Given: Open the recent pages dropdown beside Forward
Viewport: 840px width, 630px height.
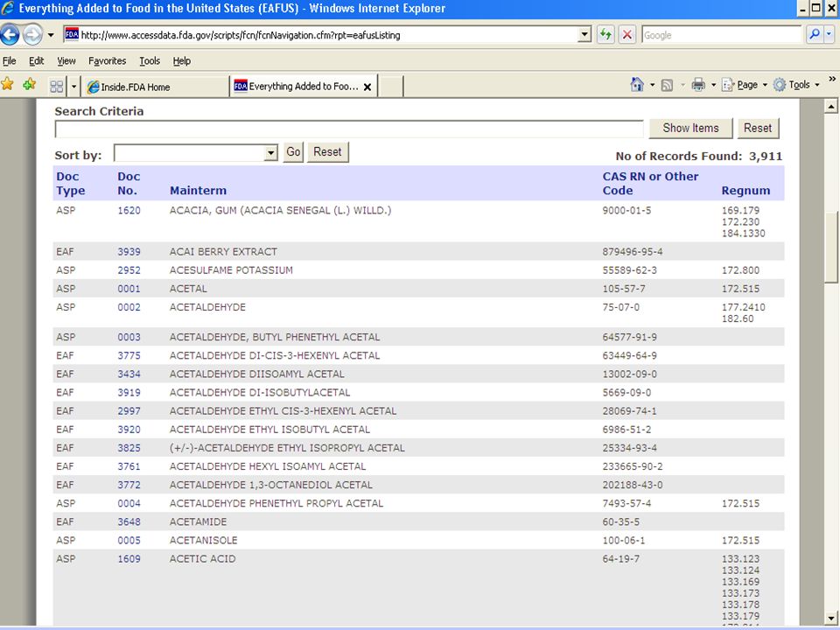Looking at the screenshot, I should point(51,35).
